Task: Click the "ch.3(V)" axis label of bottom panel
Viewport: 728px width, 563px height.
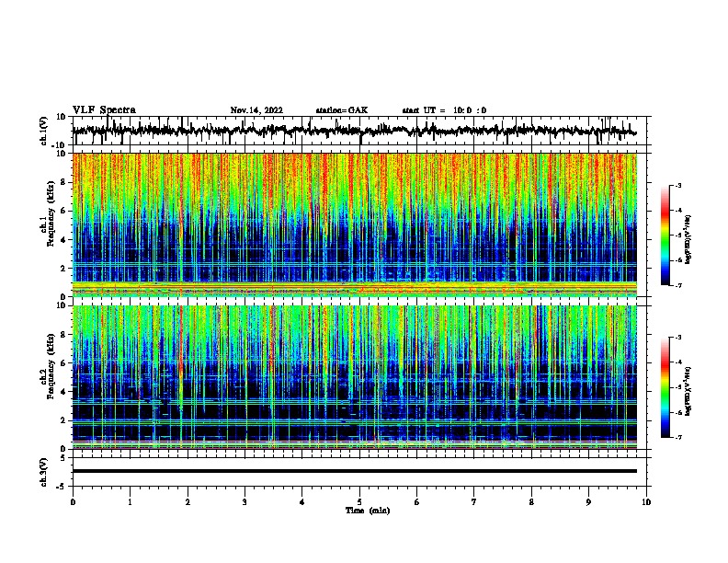Action: tap(44, 472)
